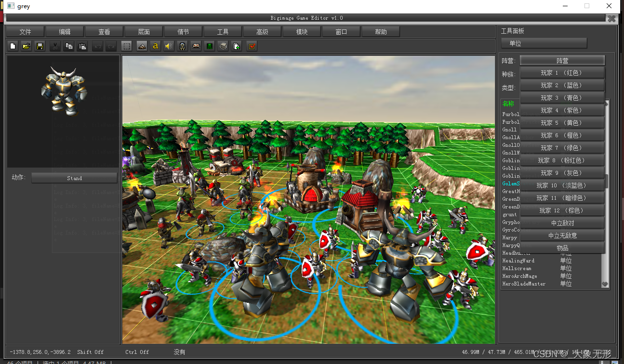Open the 模块 menu
This screenshot has height=364, width=624.
302,32
